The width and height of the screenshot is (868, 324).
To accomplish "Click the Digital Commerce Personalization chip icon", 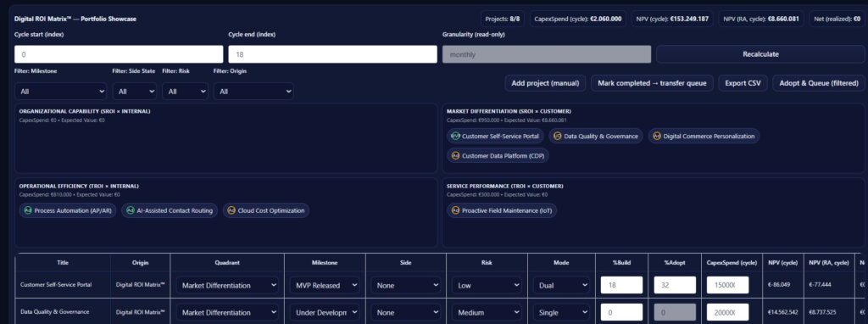I will click(657, 136).
